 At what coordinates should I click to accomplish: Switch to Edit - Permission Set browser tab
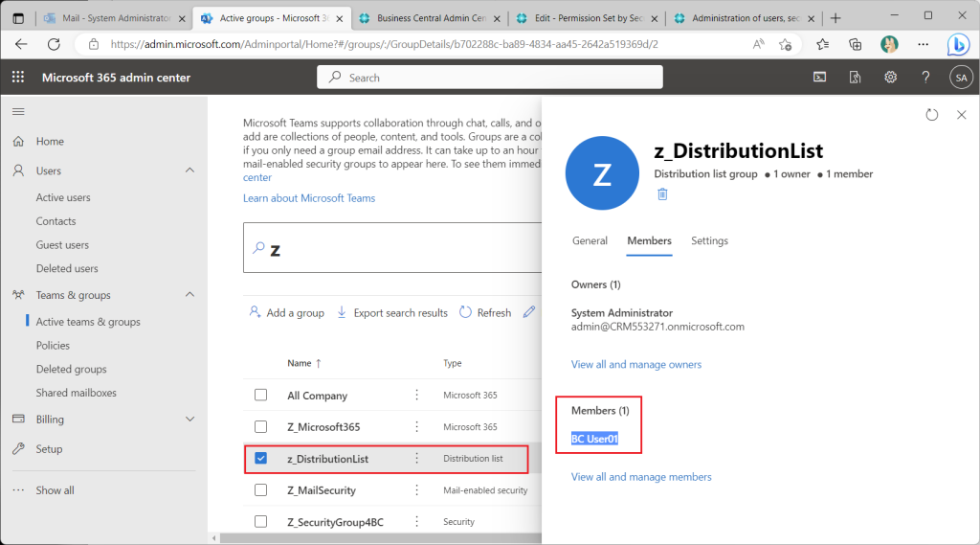[x=587, y=18]
